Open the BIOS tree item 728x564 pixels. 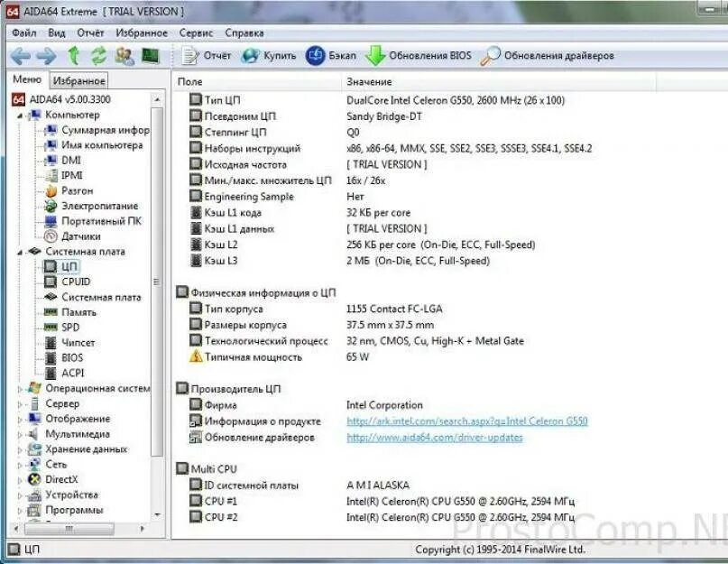click(x=64, y=357)
